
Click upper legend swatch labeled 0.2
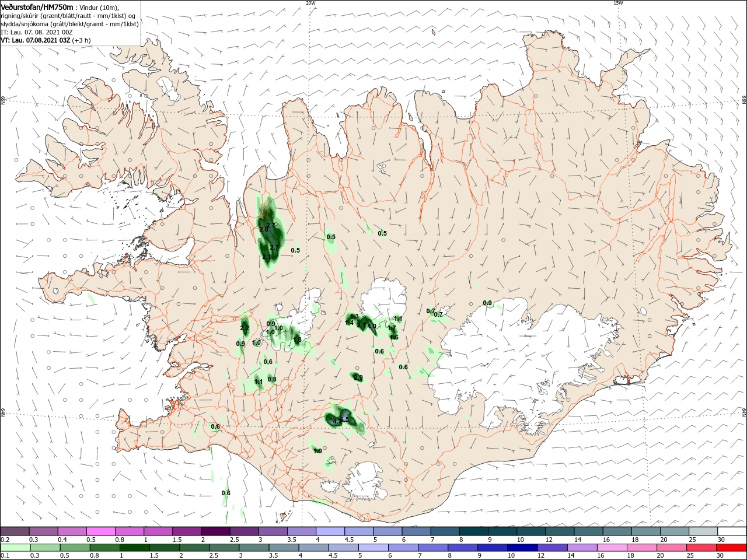[16, 531]
